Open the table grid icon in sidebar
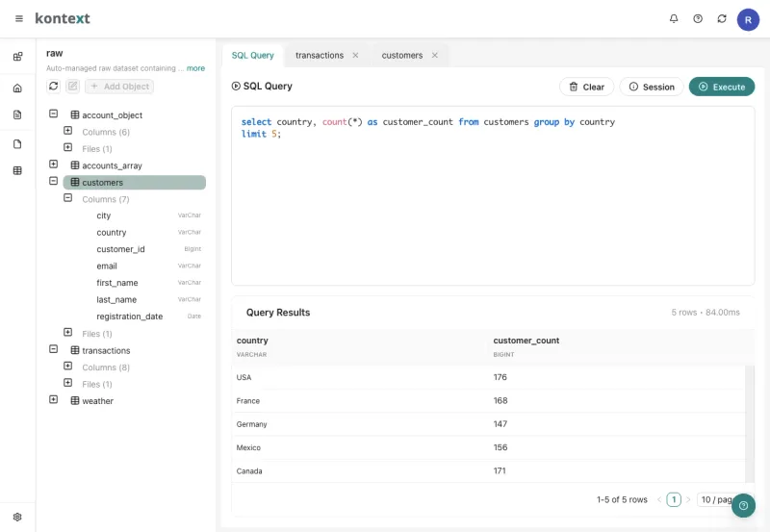Image resolution: width=770 pixels, height=532 pixels. pyautogui.click(x=17, y=171)
